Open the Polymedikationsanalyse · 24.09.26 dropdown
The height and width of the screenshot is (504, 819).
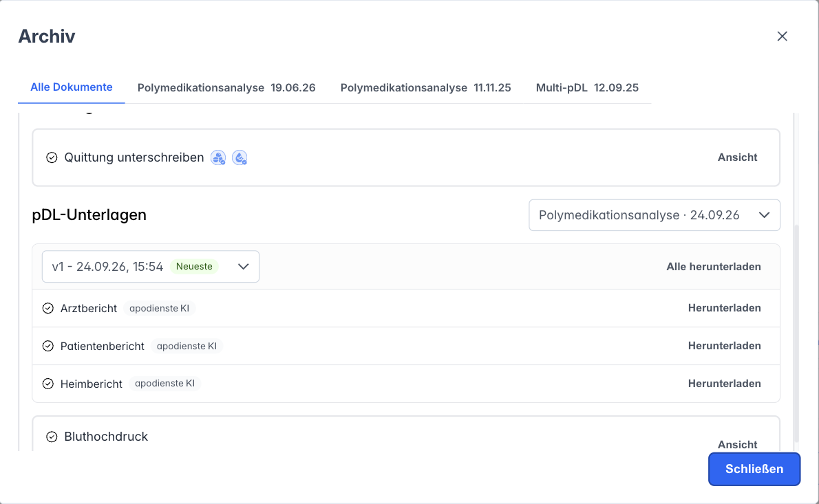655,215
